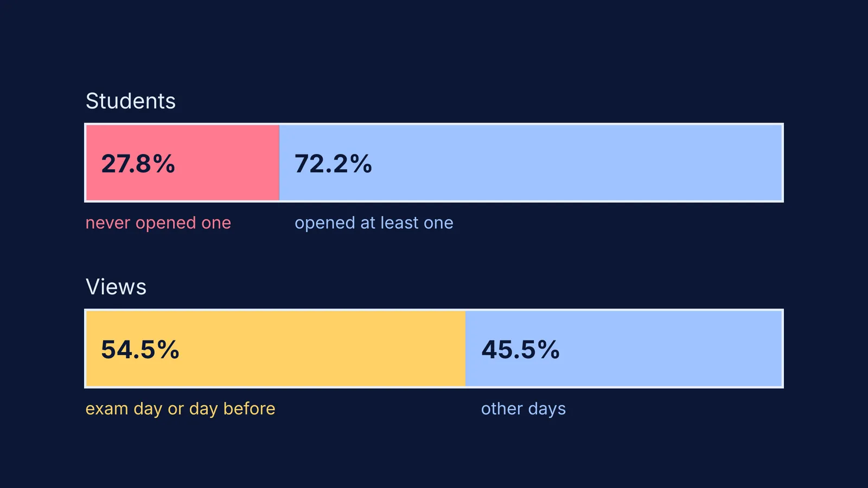Screen dimensions: 868x488
Task: Click the white border of the Views bar
Action: tap(434, 310)
